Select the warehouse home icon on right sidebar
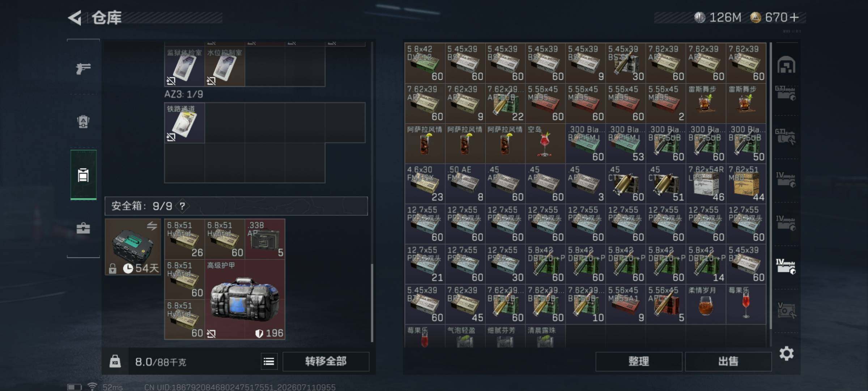868x391 pixels. point(786,65)
